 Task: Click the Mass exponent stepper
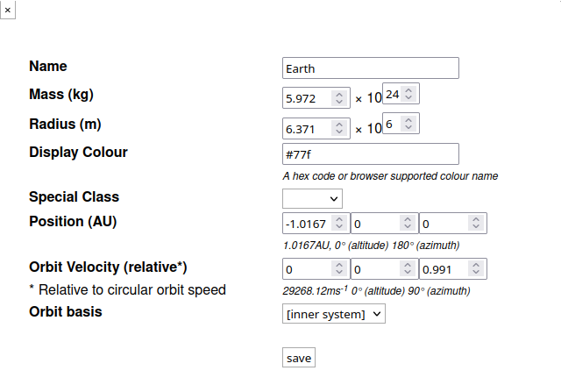click(x=408, y=94)
